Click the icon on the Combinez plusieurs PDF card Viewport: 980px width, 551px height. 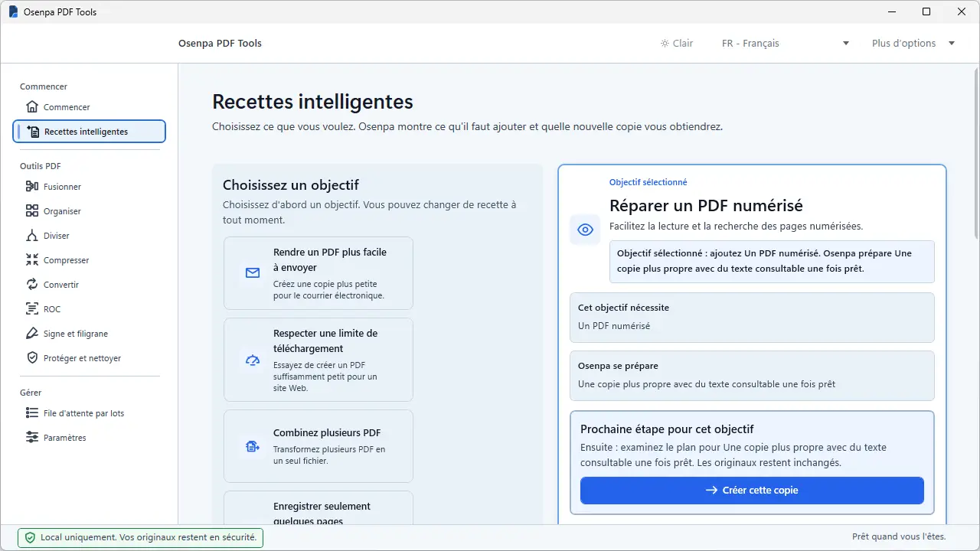tap(253, 446)
